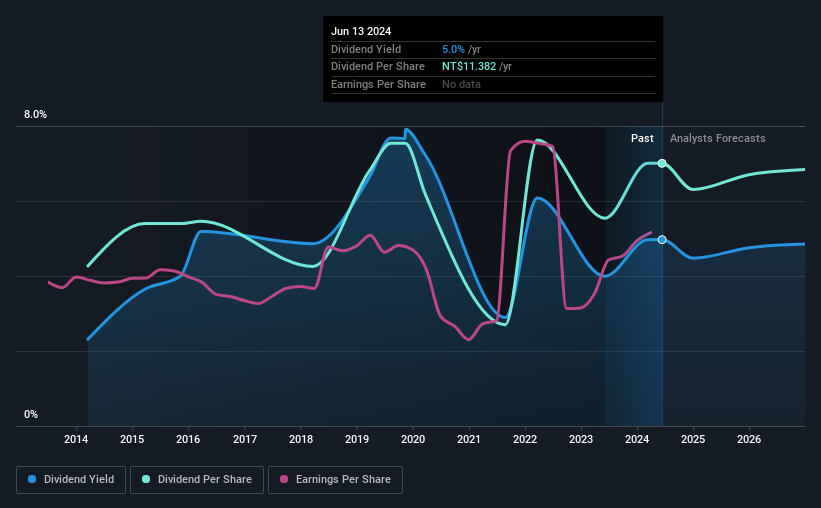The height and width of the screenshot is (508, 821).
Task: Click the 'Past' label on chart
Action: point(642,138)
